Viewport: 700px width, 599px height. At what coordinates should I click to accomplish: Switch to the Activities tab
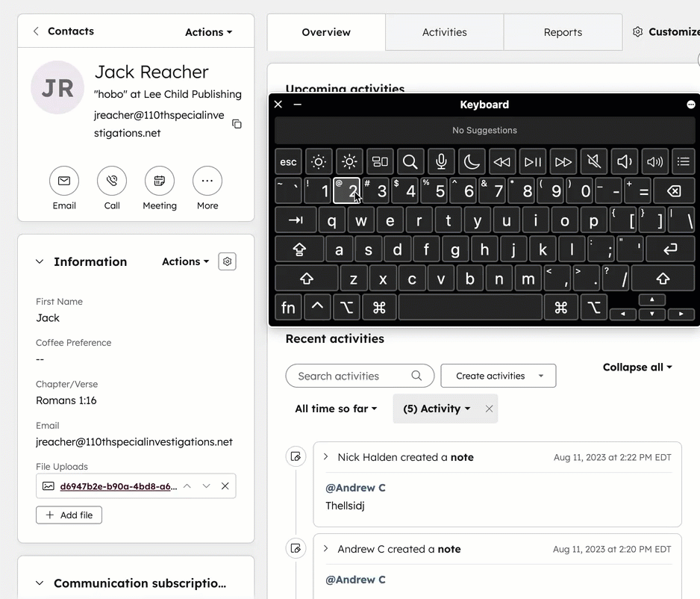click(444, 32)
